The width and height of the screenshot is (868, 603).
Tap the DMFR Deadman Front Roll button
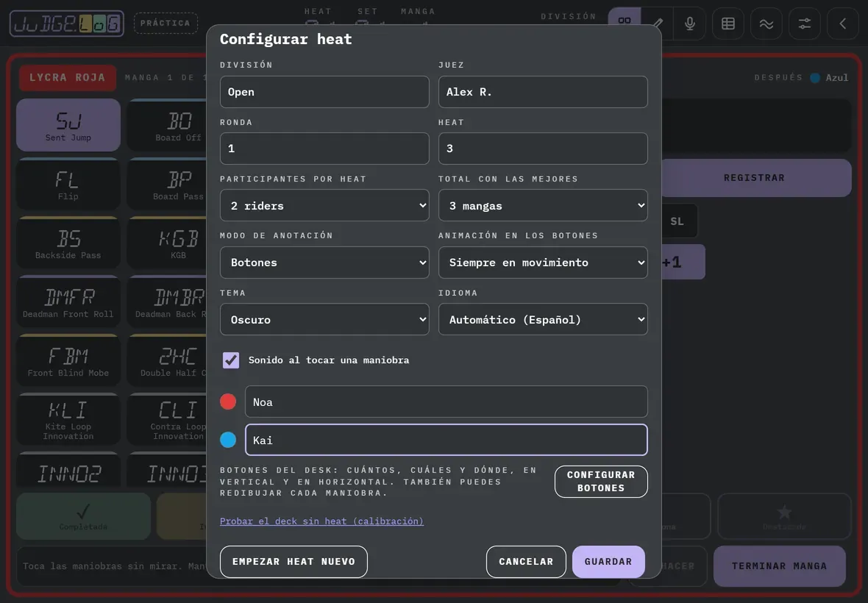(68, 302)
